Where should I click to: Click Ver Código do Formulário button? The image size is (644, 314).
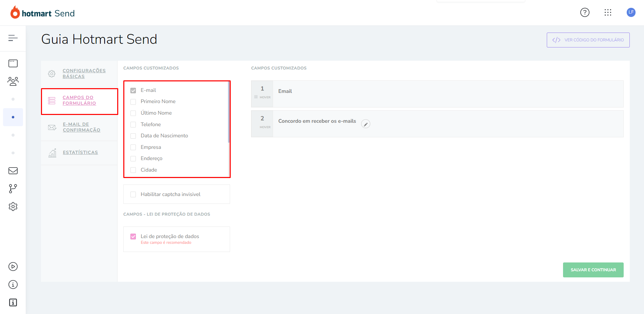point(588,40)
